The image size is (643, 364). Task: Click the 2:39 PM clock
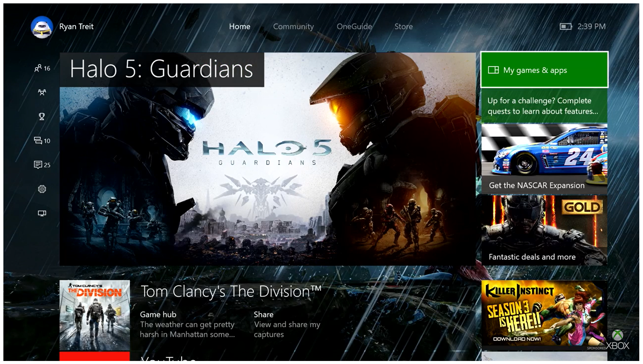[592, 26]
